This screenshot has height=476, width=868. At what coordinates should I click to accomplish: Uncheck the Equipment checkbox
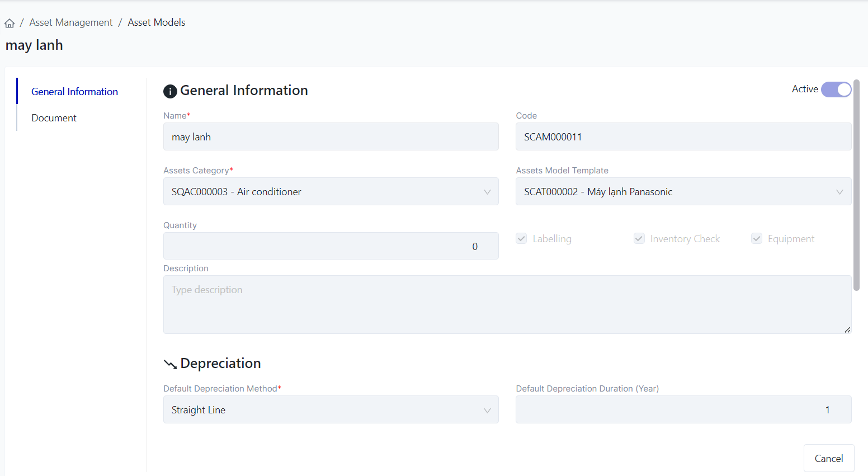click(756, 239)
